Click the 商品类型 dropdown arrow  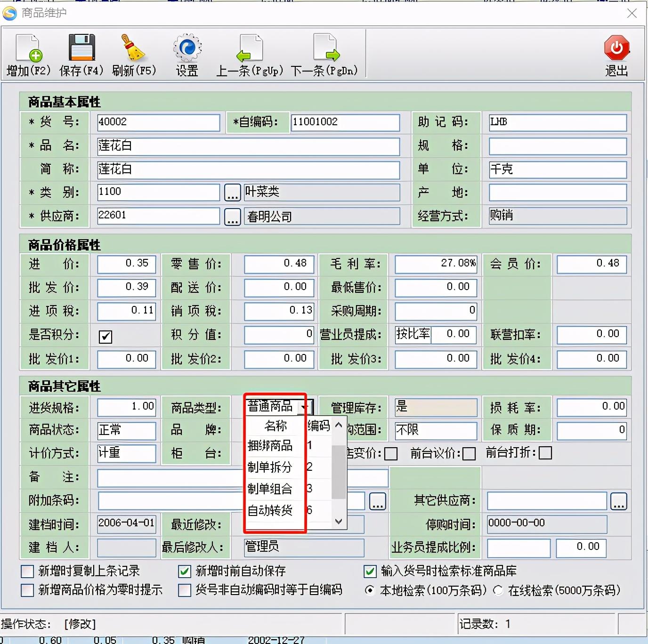tap(306, 407)
